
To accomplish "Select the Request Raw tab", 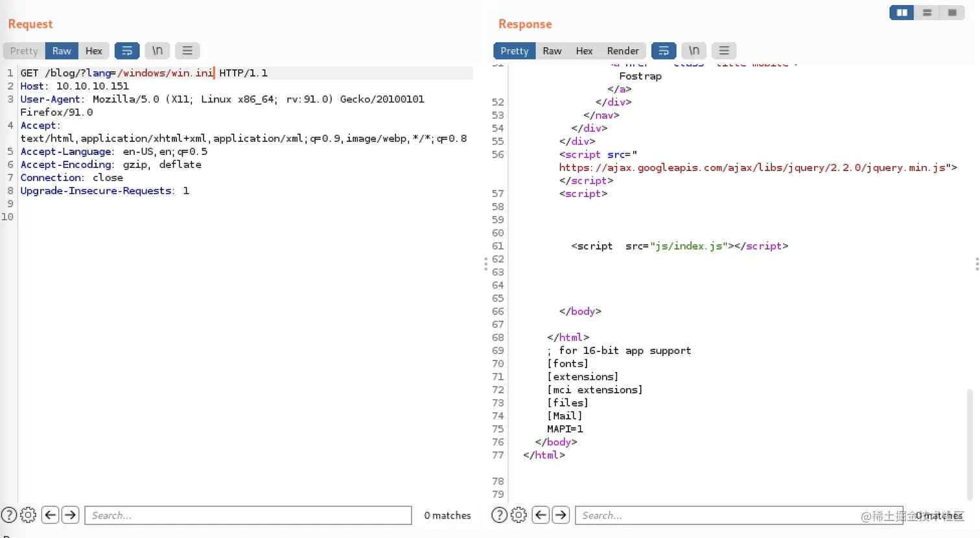I will [x=62, y=51].
